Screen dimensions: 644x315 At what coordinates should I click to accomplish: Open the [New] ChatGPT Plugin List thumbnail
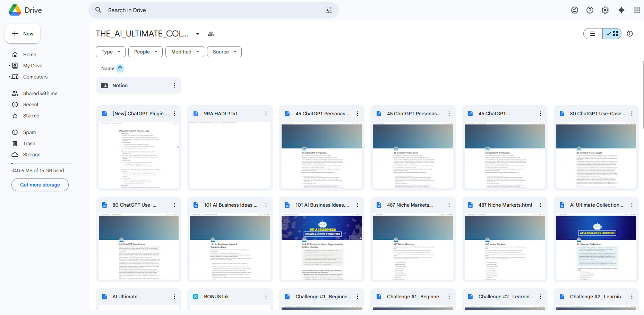(139, 155)
